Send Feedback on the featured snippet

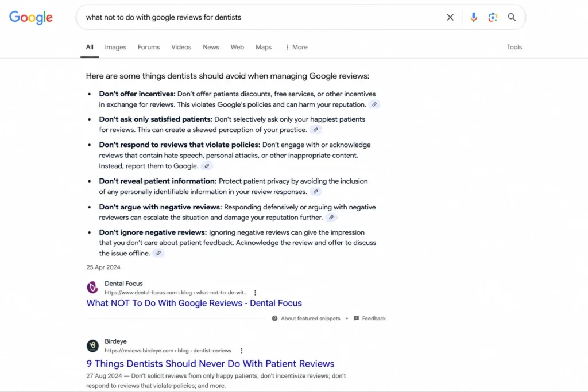[x=373, y=319]
